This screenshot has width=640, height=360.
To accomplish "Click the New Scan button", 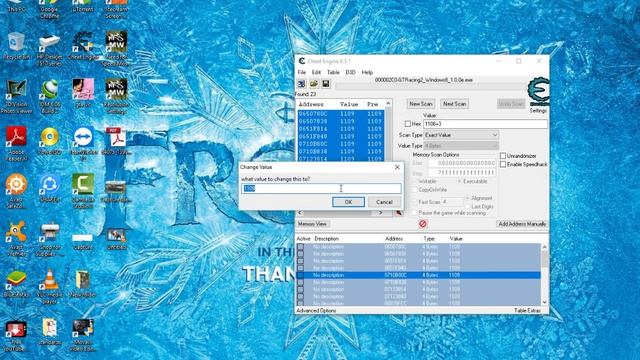I will coord(420,104).
